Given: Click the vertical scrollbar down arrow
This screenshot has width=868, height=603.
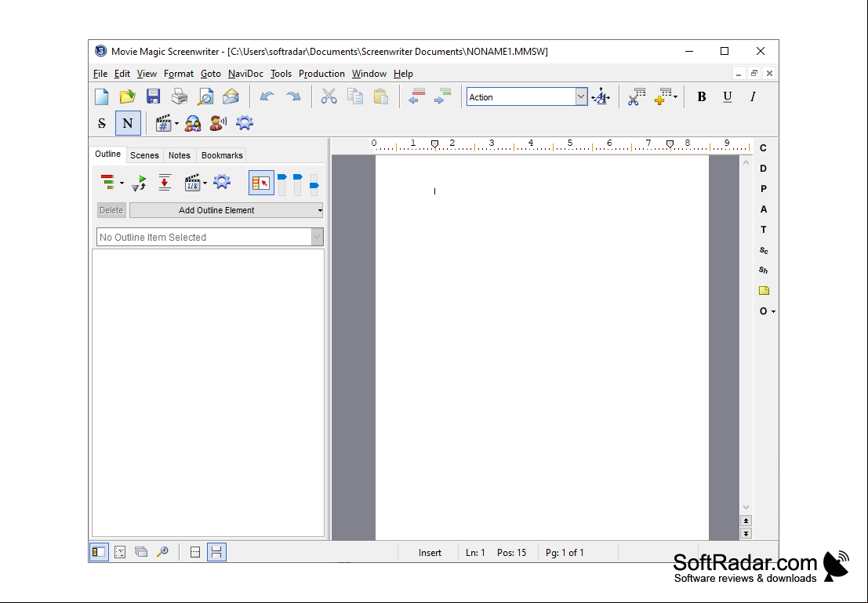Looking at the screenshot, I should click(746, 507).
